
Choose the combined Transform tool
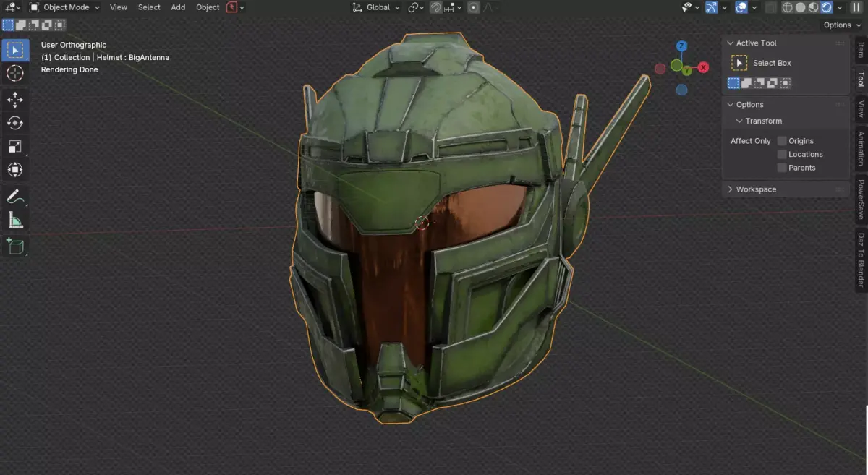(x=15, y=170)
